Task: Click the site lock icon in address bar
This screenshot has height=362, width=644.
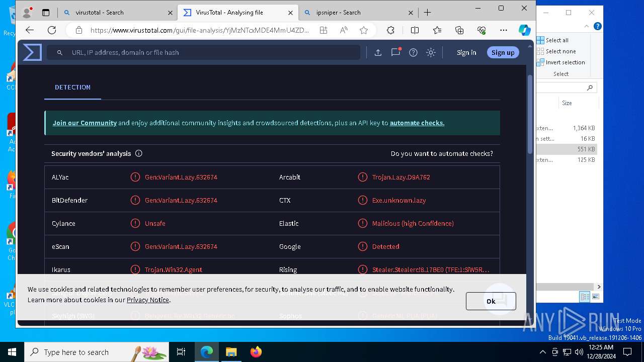Action: [x=79, y=30]
